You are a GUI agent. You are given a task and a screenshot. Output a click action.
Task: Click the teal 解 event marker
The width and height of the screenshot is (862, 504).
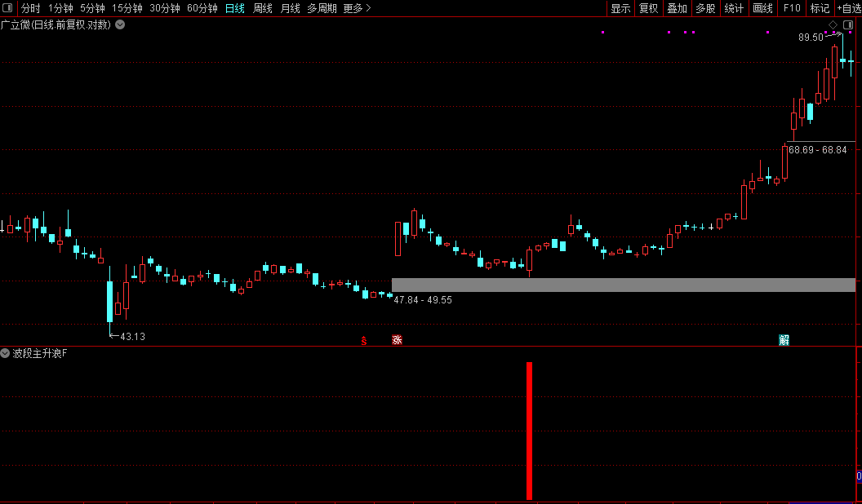click(784, 340)
